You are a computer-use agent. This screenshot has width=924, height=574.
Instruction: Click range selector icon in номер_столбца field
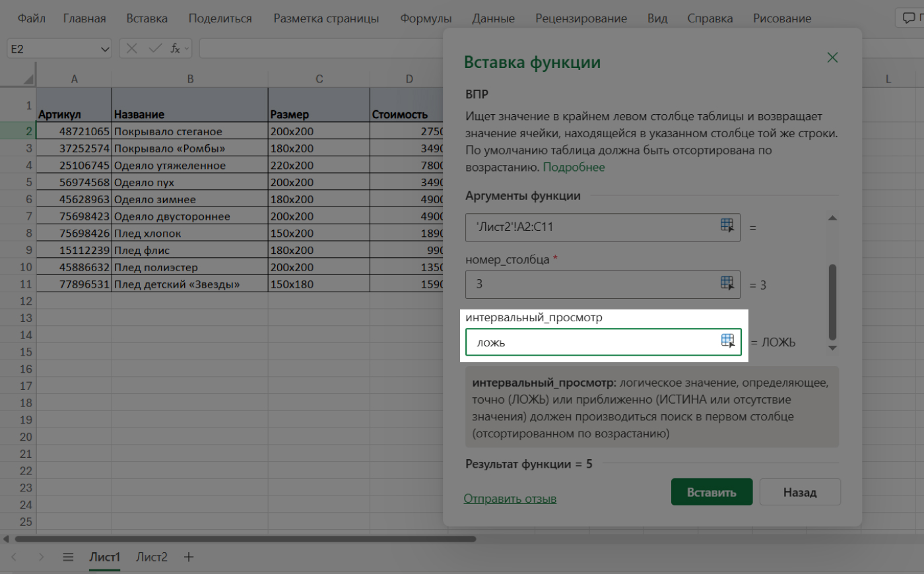click(x=727, y=283)
